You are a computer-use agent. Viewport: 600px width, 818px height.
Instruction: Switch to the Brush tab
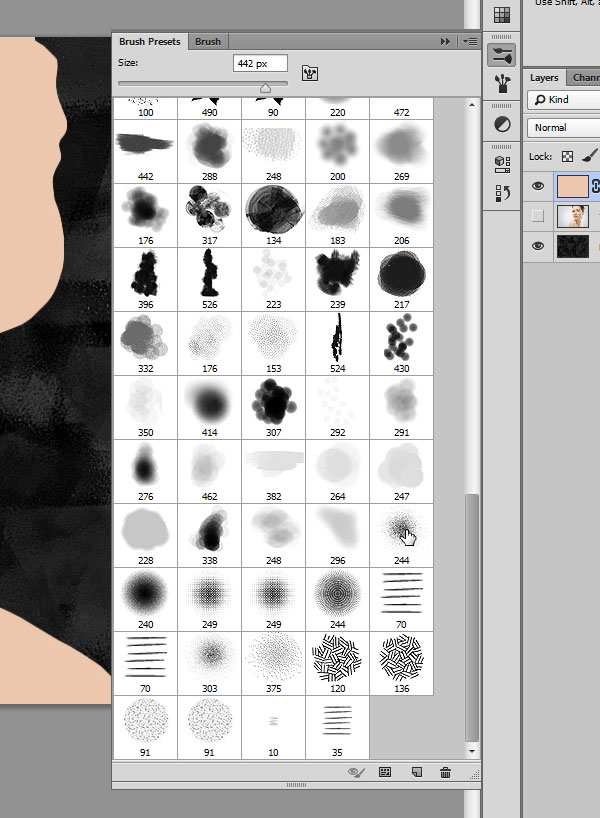click(x=208, y=41)
